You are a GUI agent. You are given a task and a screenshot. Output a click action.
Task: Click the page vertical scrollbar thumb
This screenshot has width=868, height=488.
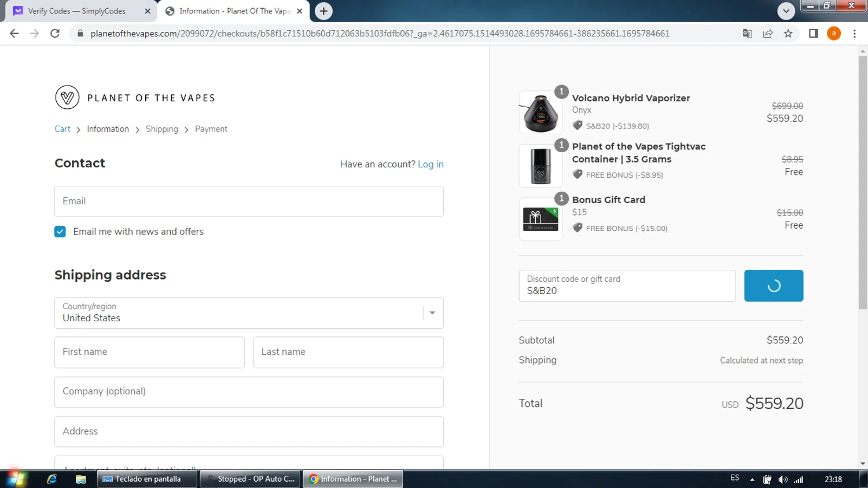863,182
